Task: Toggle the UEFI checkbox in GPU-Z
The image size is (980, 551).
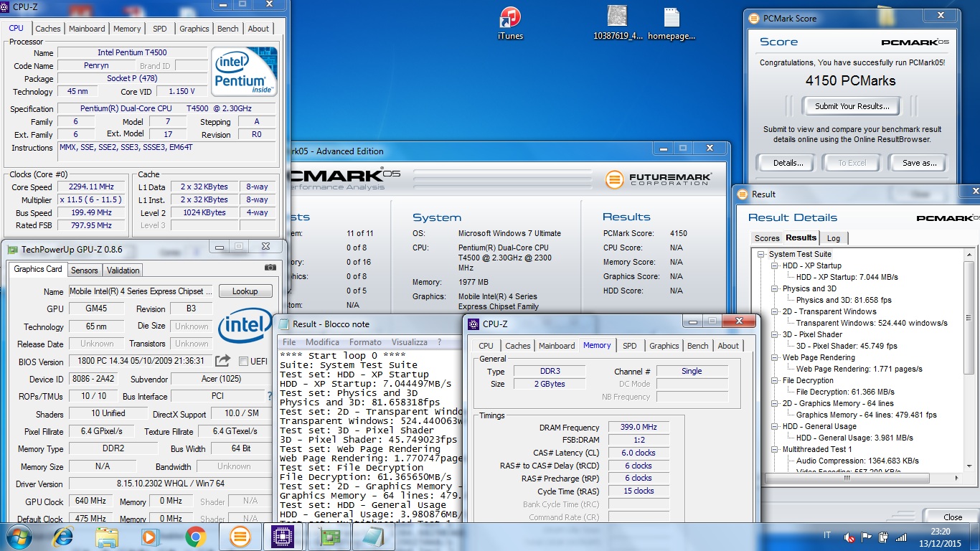Action: [x=243, y=361]
